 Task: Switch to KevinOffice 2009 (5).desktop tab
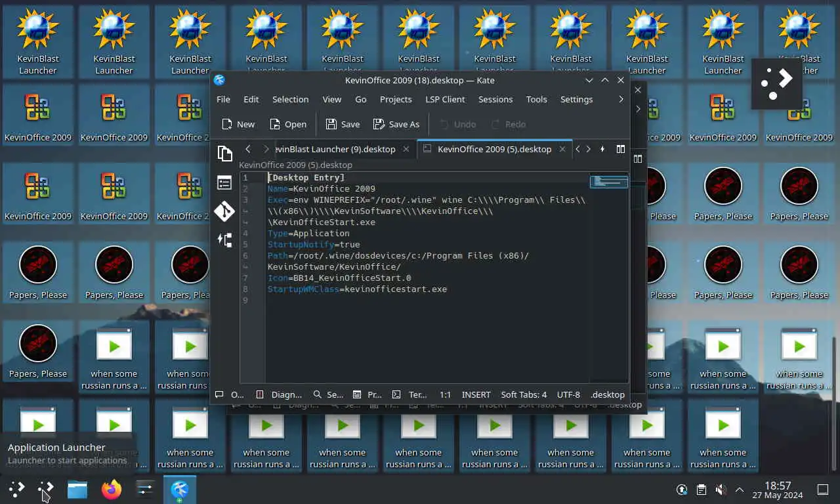point(494,149)
